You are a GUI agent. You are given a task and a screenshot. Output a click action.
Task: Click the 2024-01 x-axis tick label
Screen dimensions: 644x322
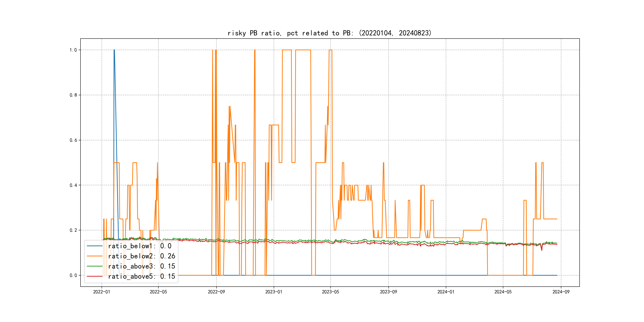pyautogui.click(x=446, y=292)
